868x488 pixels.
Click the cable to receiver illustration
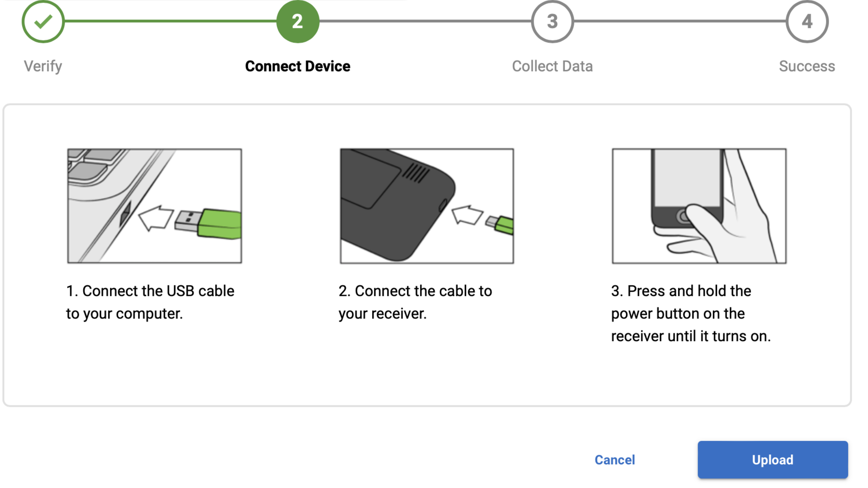pyautogui.click(x=426, y=206)
